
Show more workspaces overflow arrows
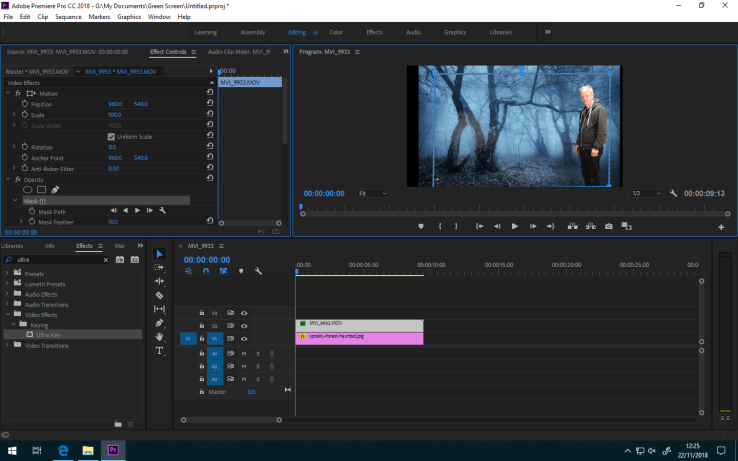pyautogui.click(x=547, y=32)
